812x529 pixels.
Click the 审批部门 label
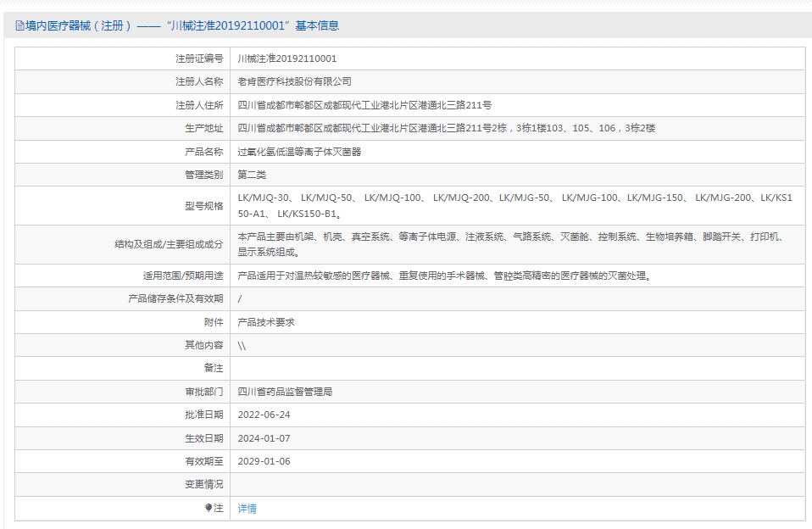coord(204,392)
